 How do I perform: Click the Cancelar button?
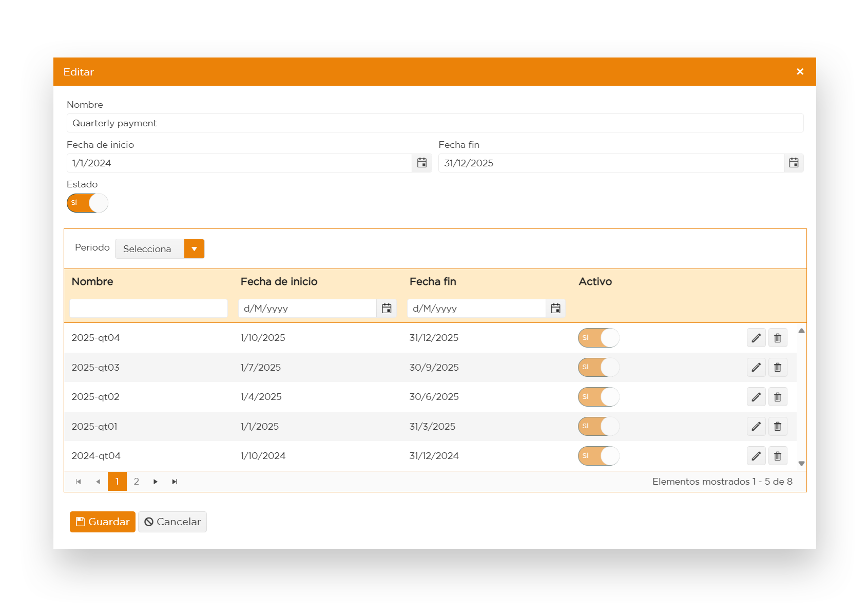(172, 522)
